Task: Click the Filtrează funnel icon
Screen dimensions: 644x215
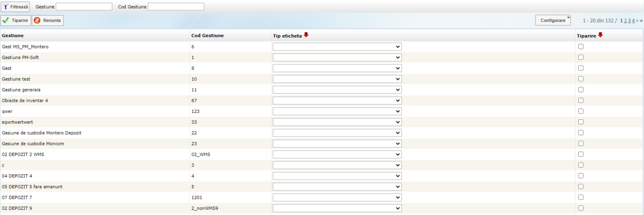Action: [x=6, y=6]
